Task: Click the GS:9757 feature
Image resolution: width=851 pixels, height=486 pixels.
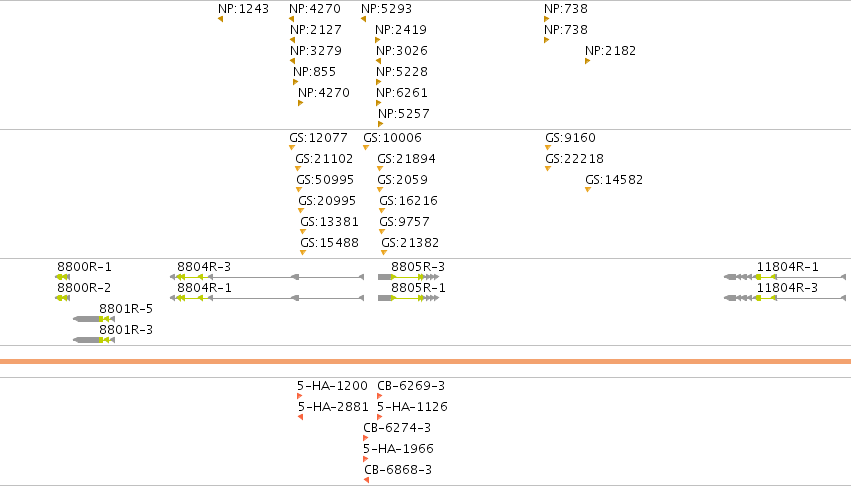Action: click(x=404, y=222)
